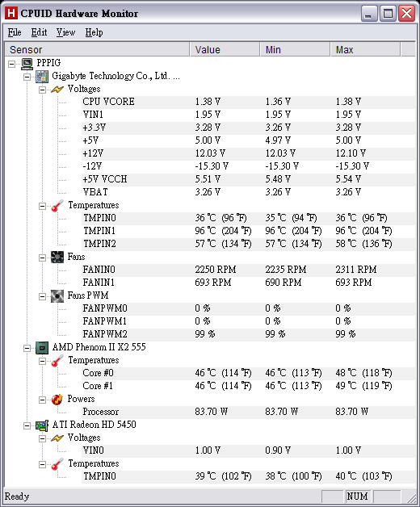Collapse the Radeon Temperatures group
The width and height of the screenshot is (420, 507).
(x=42, y=465)
